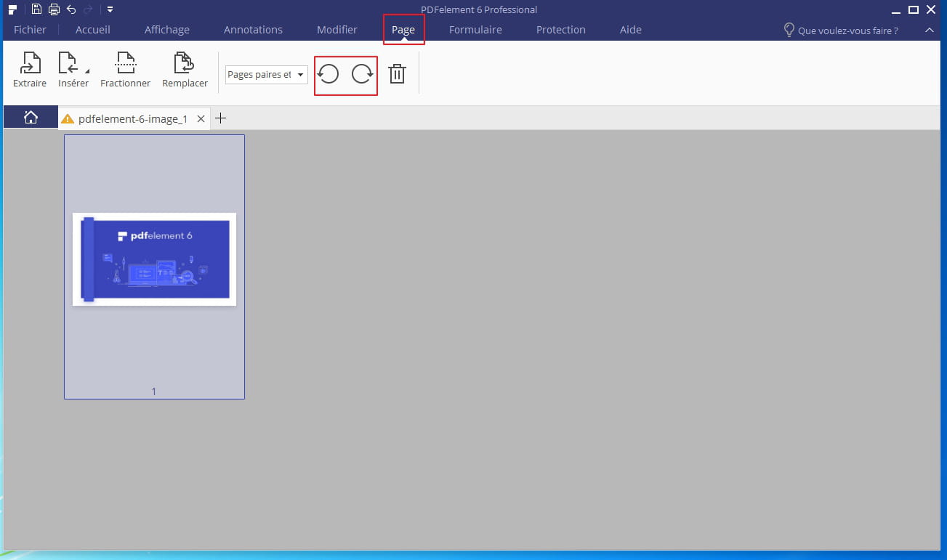Click the Extraire page icon

pos(30,63)
